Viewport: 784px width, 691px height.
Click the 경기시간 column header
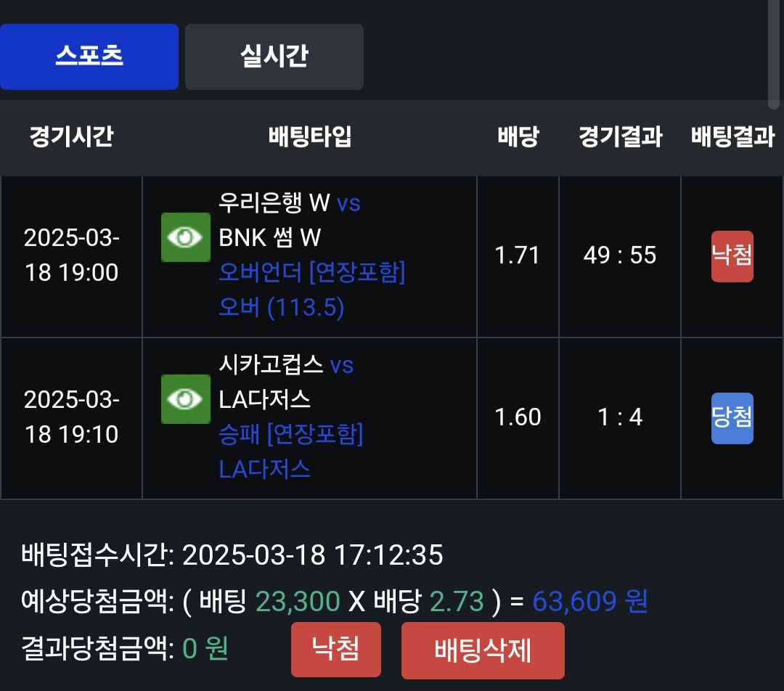point(71,137)
